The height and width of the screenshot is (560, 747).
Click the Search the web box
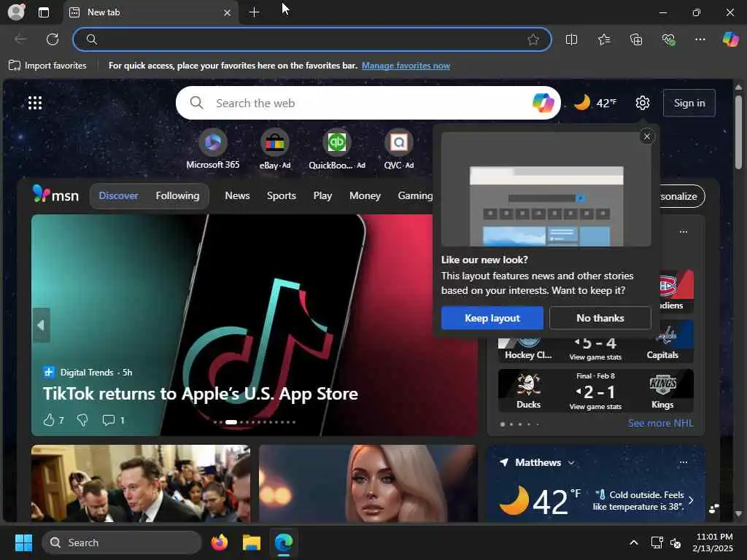tap(368, 103)
